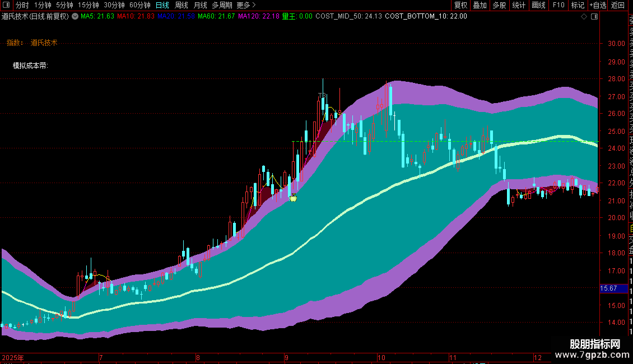Click the diamond marker icon
This screenshot has width=633, height=364.
[584, 17]
